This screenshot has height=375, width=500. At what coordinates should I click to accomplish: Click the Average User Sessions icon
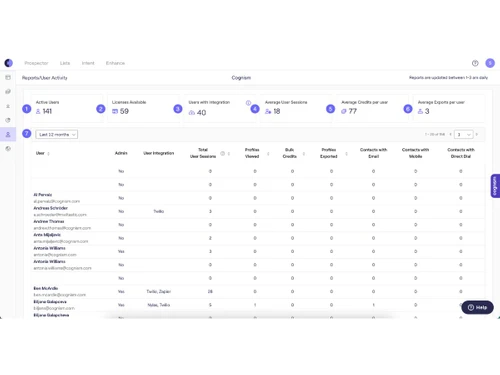268,111
